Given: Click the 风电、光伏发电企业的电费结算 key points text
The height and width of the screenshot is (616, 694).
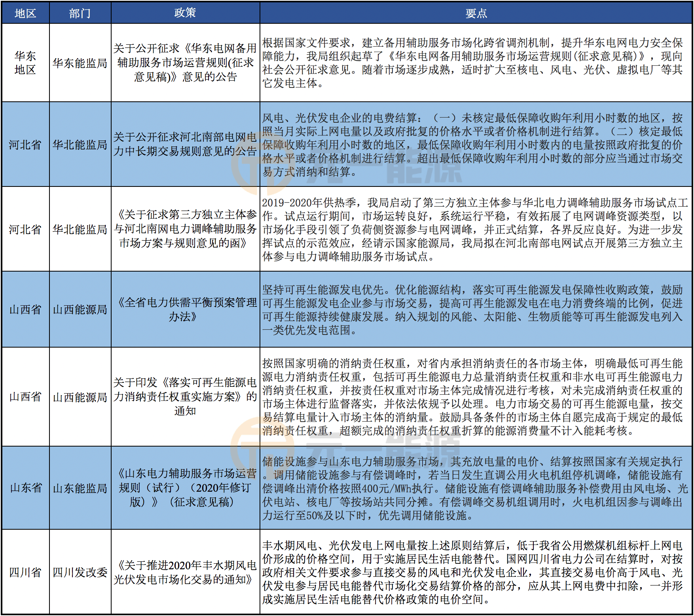Looking at the screenshot, I should (472, 145).
